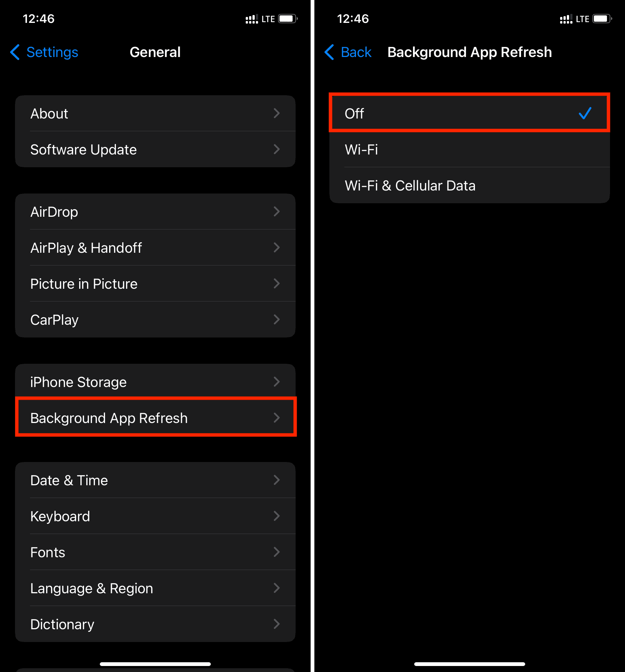Tap the chevron on AirDrop row
625x672 pixels.
[x=277, y=211]
